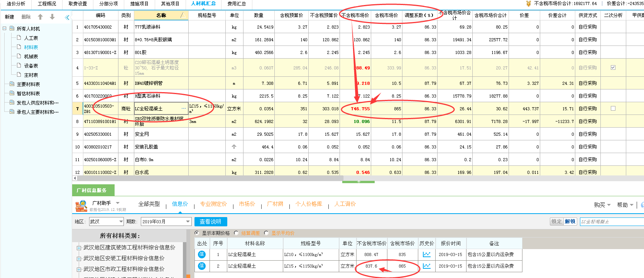Open the 市场价 price link
Screen dimensions: 644x278
pos(247,204)
